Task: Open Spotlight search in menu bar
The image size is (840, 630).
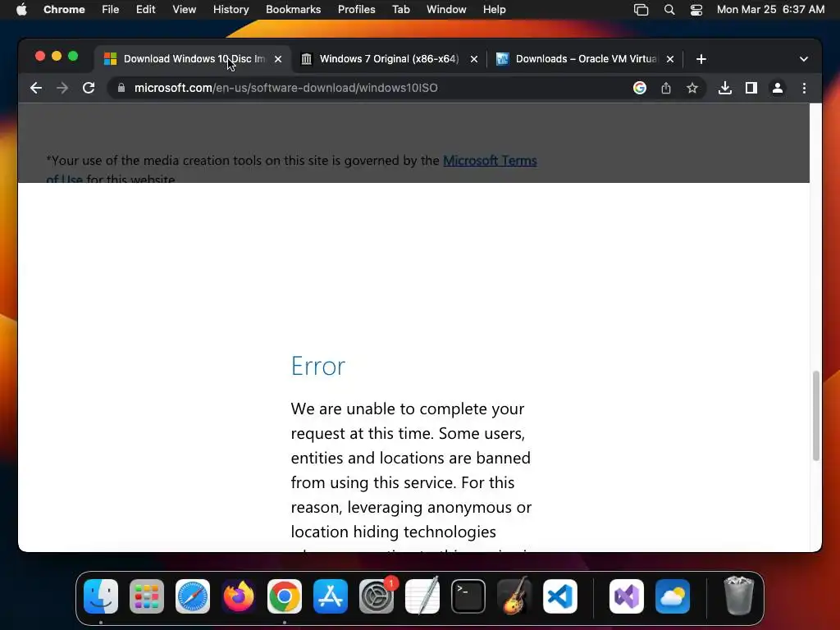Action: click(669, 10)
